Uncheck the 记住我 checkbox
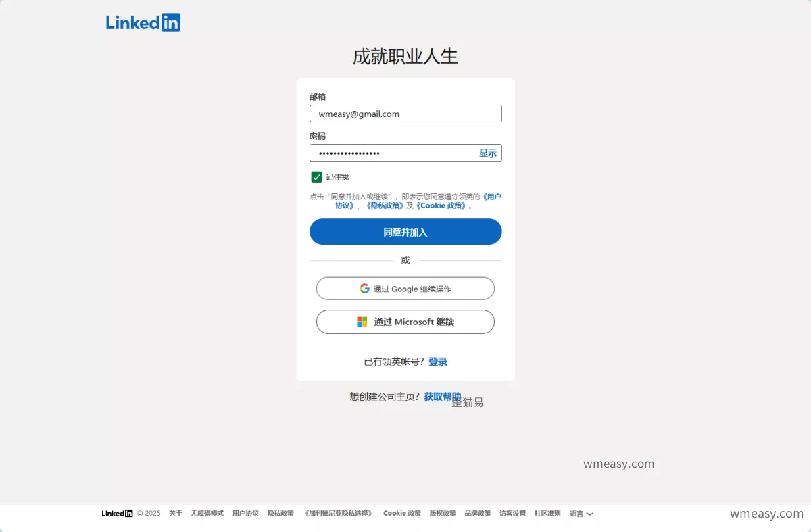 pos(316,177)
